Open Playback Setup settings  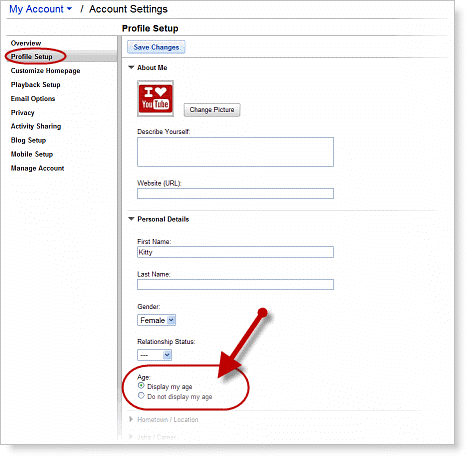(x=35, y=85)
